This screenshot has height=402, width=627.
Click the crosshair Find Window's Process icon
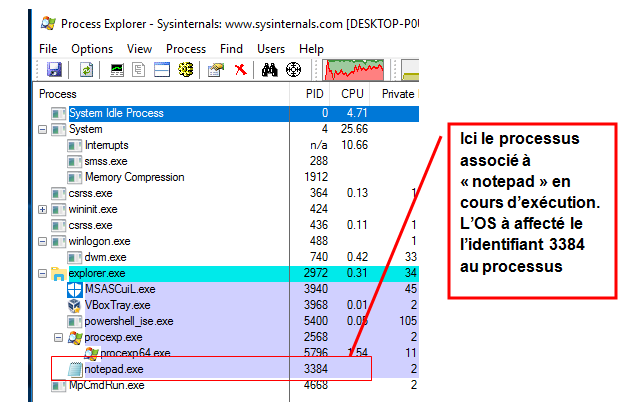292,69
